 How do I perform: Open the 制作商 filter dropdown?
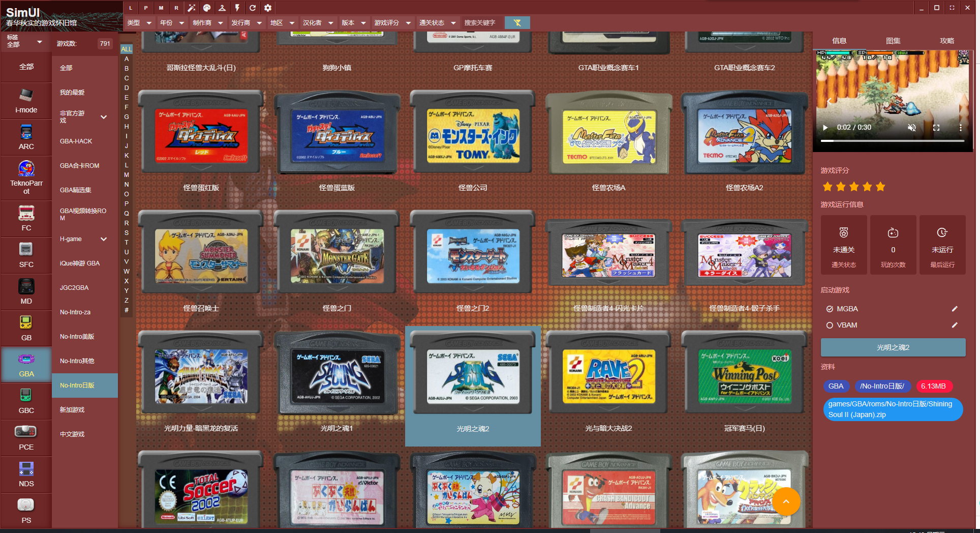(208, 23)
